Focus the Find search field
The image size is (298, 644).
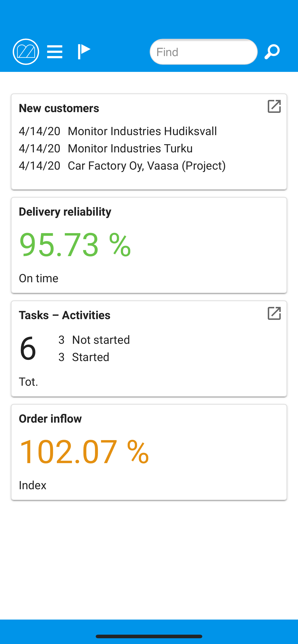point(204,52)
